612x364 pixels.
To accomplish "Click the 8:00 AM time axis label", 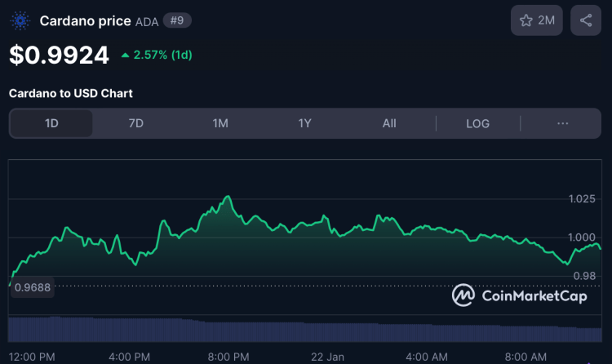I will pos(526,357).
